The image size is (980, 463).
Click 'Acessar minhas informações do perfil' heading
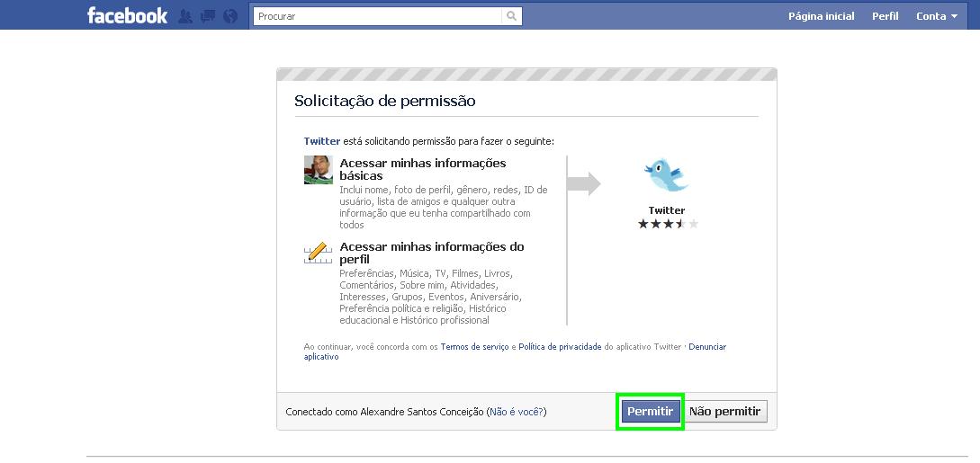432,253
